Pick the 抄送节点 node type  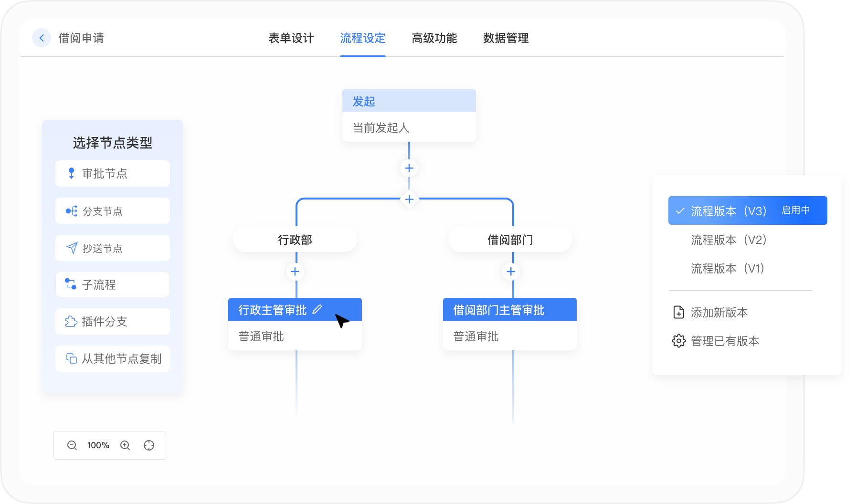coord(113,248)
